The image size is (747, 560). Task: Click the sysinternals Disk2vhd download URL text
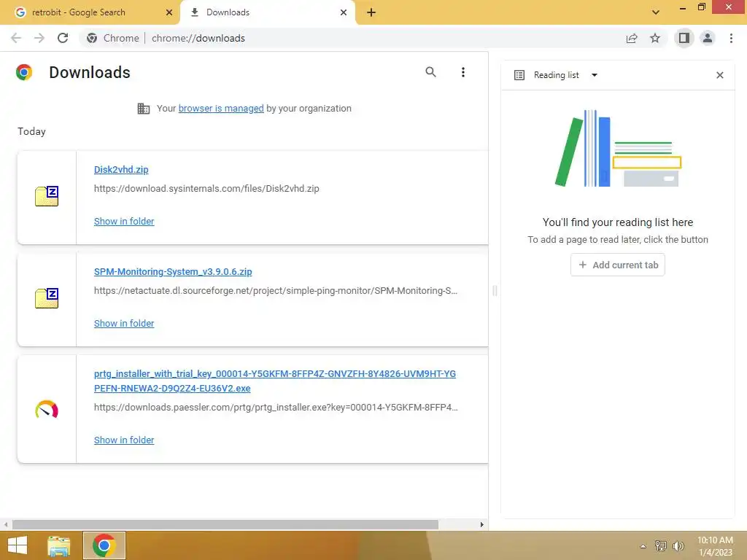[206, 189]
